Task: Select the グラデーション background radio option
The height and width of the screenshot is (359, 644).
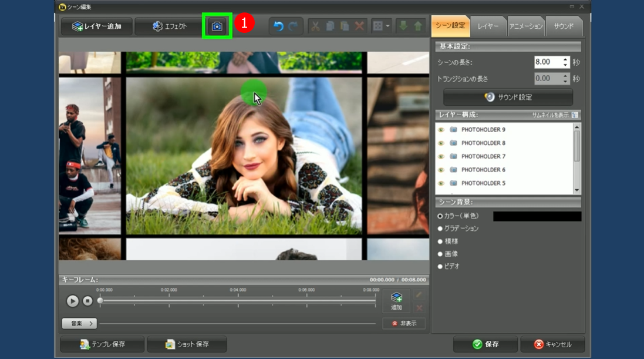Action: coord(440,229)
